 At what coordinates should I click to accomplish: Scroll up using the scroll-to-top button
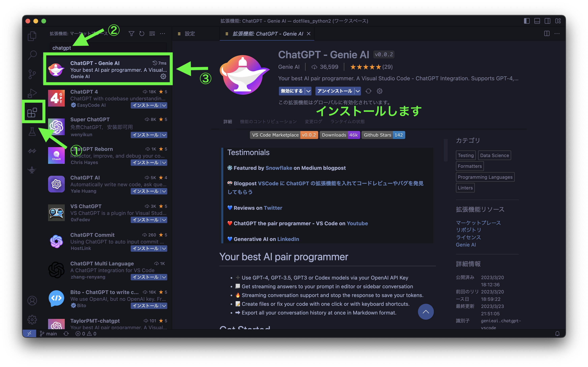tap(426, 312)
